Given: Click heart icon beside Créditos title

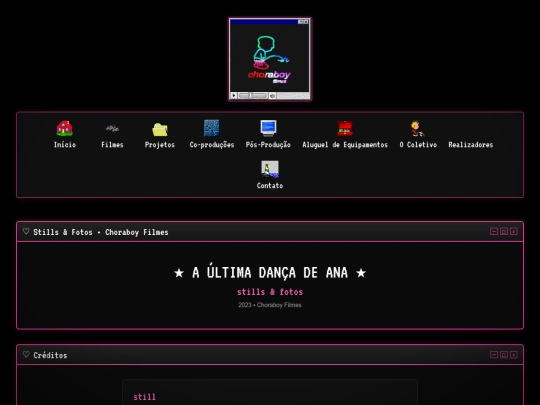Looking at the screenshot, I should tap(26, 354).
